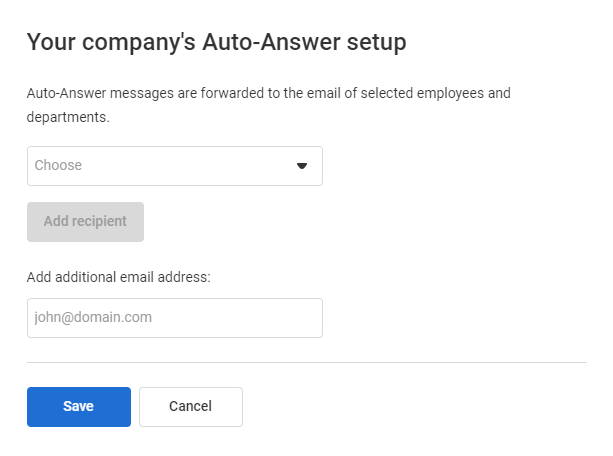This screenshot has width=613, height=456.
Task: Click the black triangle caret icon
Action: [x=302, y=166]
